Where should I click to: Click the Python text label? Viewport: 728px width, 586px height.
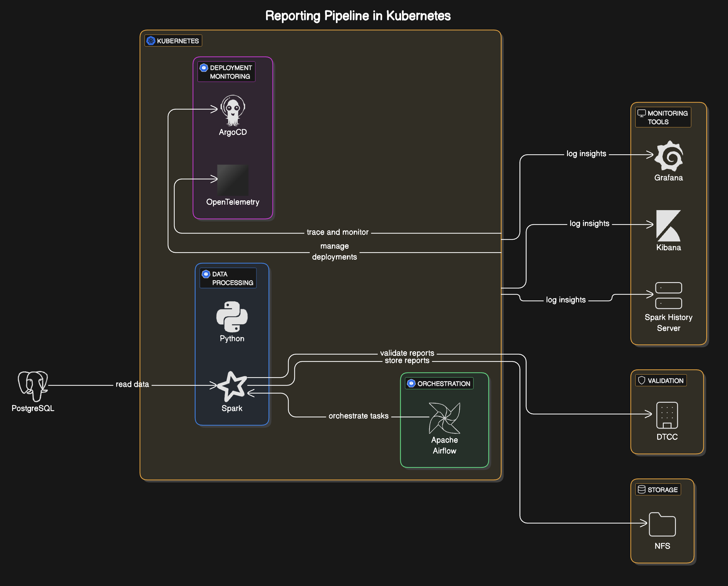click(232, 339)
